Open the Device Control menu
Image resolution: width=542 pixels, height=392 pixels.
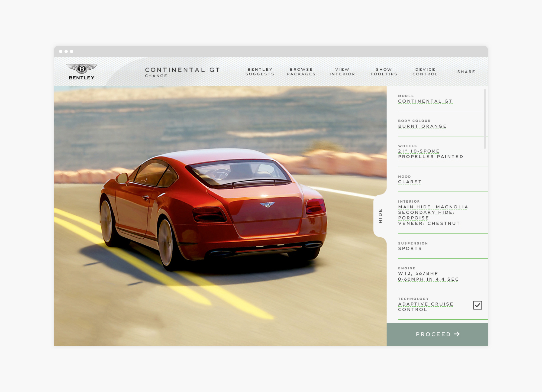coord(425,72)
